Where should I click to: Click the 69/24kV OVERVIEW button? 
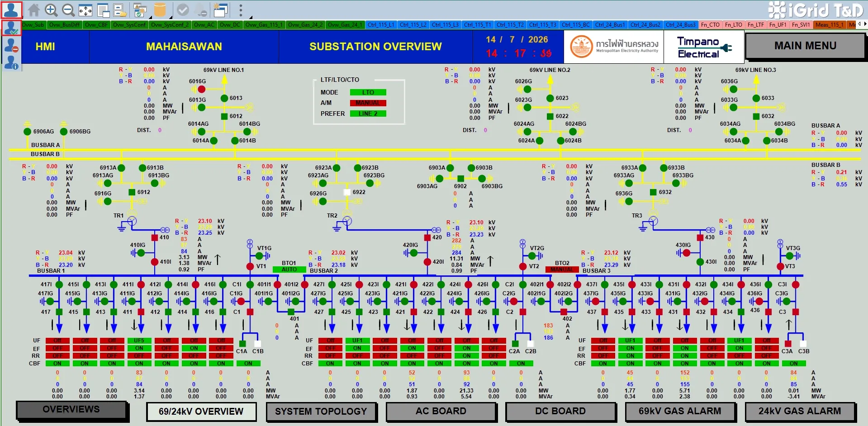tap(201, 412)
